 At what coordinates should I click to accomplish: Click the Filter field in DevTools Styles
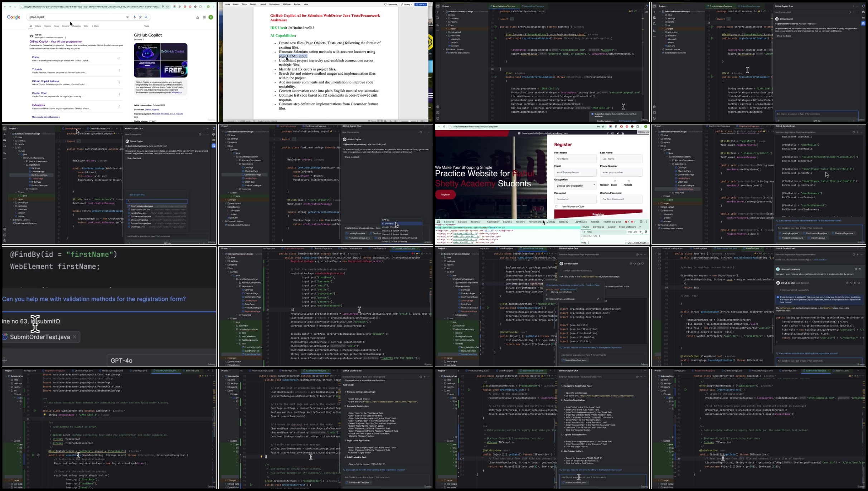coord(604,232)
